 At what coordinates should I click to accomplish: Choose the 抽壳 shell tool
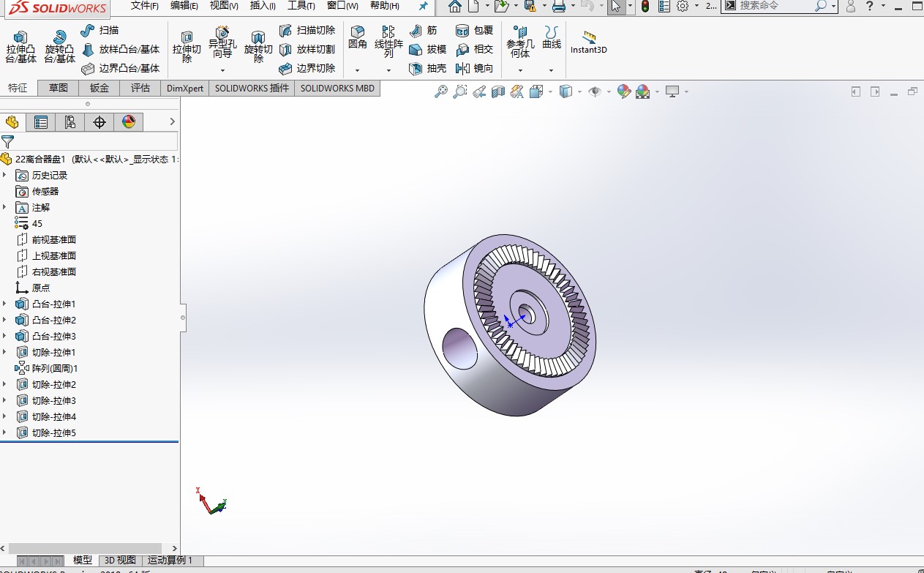coord(427,68)
